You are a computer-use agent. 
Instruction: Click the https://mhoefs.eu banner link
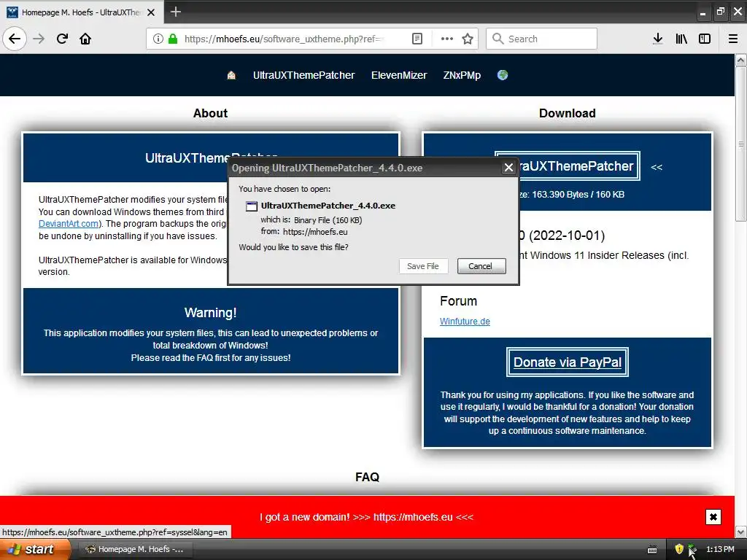coord(413,517)
